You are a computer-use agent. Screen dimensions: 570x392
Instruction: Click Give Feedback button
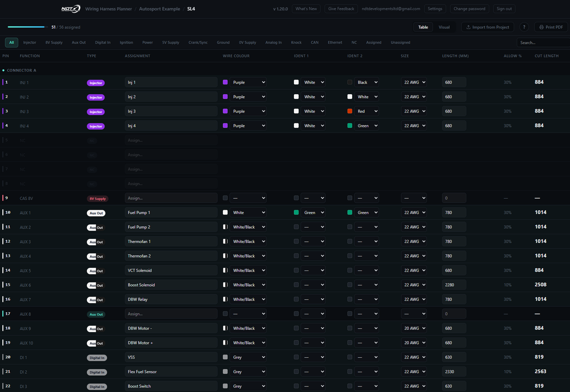[341, 9]
